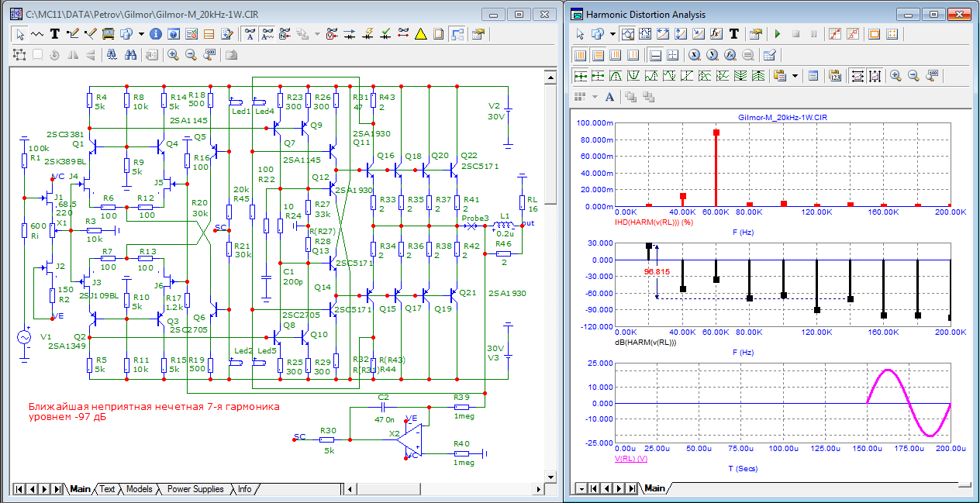The width and height of the screenshot is (980, 503).
Task: Click the V(RL) (V) waveform label
Action: 630,459
